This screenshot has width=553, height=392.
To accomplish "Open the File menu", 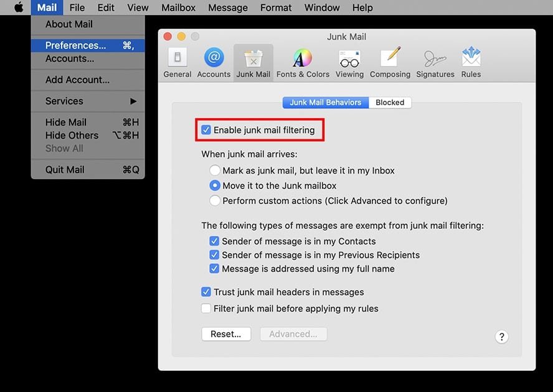I will 77,7.
